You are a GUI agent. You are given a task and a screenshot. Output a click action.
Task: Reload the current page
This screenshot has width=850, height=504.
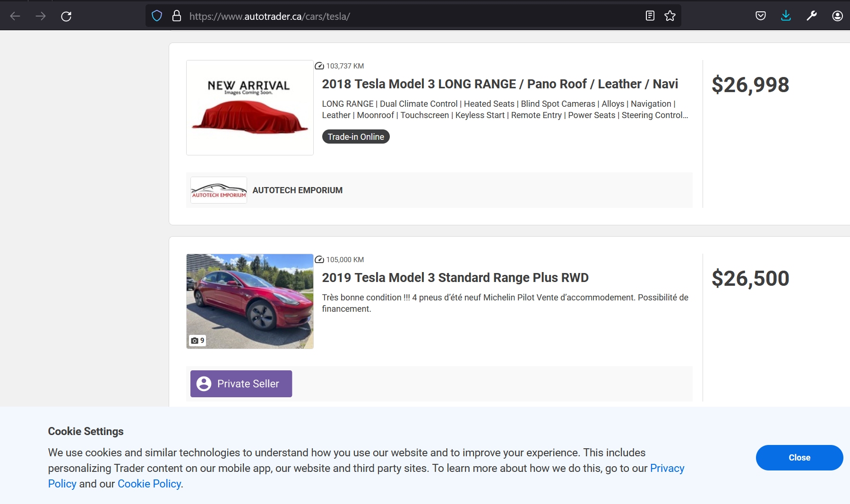pos(66,16)
